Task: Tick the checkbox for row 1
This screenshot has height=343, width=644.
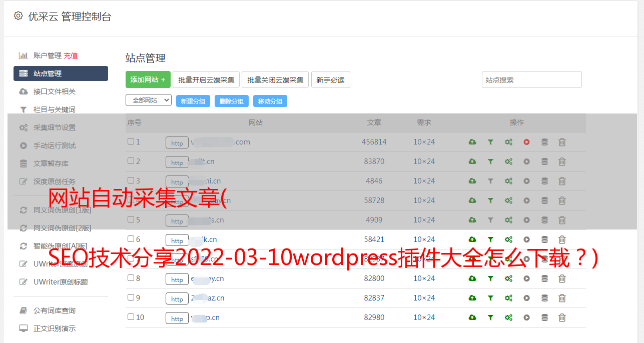Action: [x=131, y=141]
